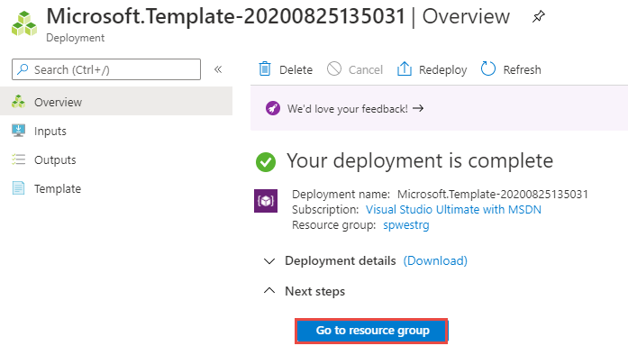
Task: Collapse the sidebar with double chevron
Action: 218,69
